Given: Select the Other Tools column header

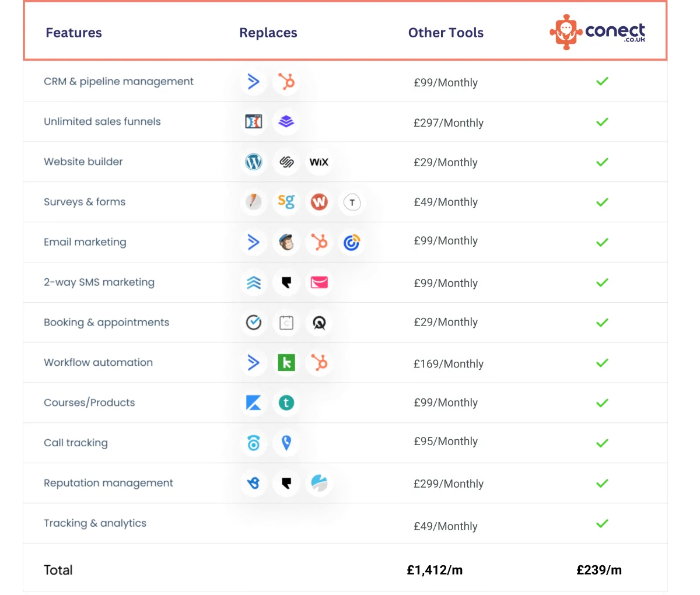Looking at the screenshot, I should pos(446,33).
